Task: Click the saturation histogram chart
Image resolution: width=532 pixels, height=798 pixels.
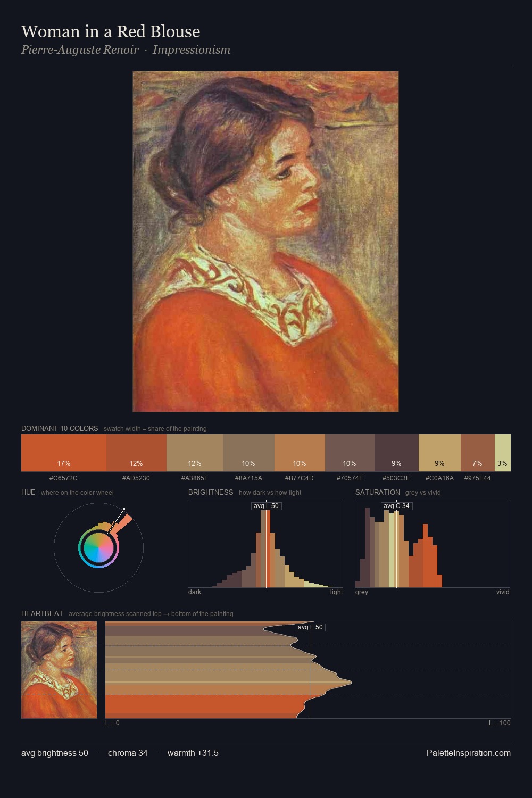Action: click(x=433, y=544)
